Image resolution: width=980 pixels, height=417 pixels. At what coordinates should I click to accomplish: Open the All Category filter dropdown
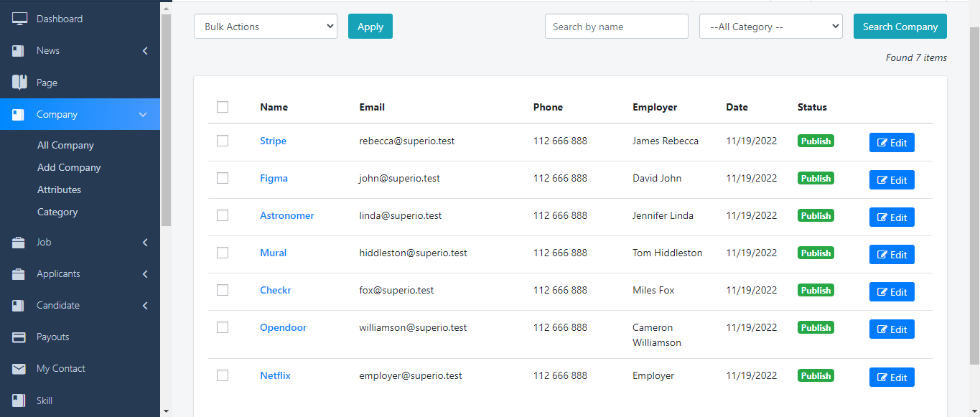[770, 27]
